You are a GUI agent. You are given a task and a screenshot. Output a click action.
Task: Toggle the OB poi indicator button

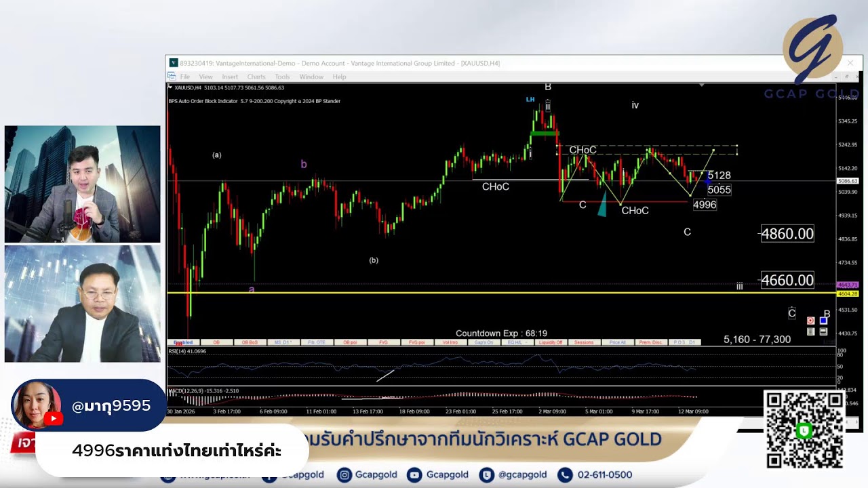coord(351,342)
